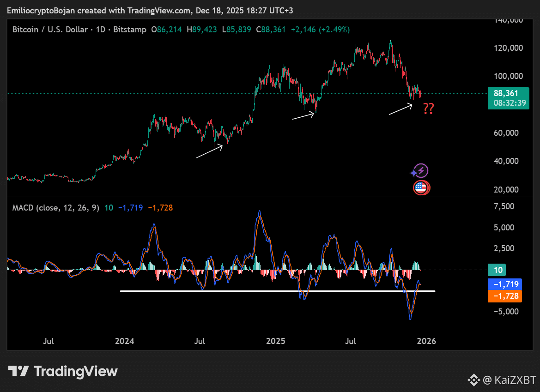
Task: Click the purple lightning AI event icon
Action: pyautogui.click(x=421, y=170)
